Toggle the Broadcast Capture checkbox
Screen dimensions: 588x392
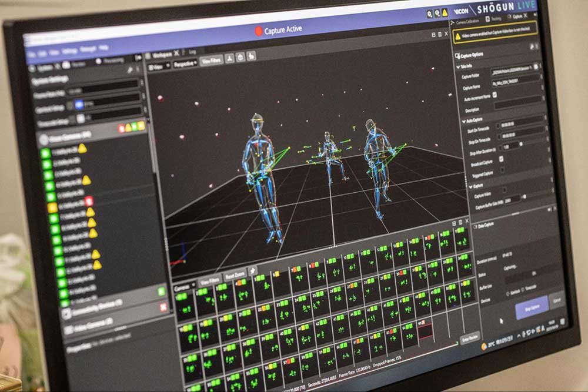[x=502, y=159]
